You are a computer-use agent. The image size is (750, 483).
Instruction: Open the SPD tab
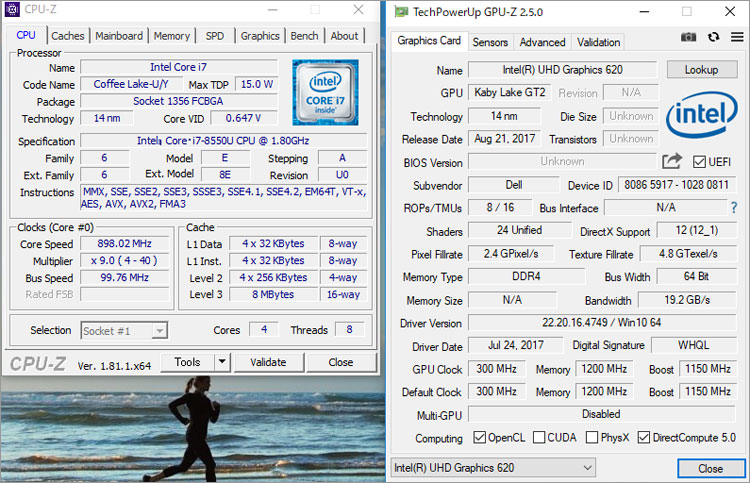coord(215,36)
